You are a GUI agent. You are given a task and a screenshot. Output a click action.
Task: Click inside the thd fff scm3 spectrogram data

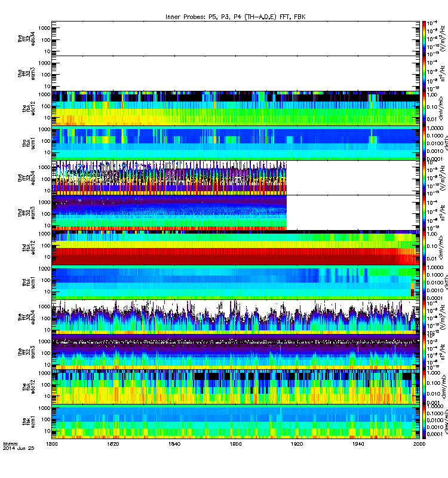[x=169, y=213]
